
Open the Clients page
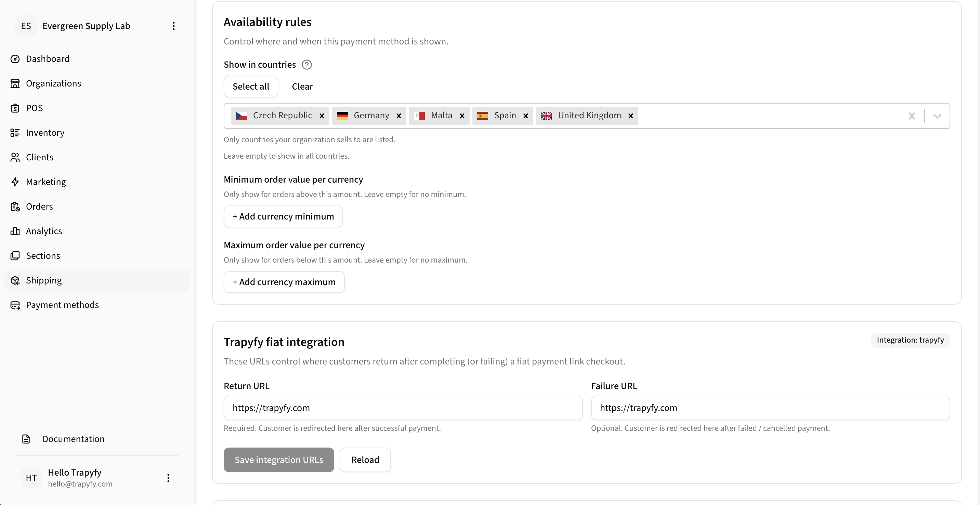[x=97, y=157]
